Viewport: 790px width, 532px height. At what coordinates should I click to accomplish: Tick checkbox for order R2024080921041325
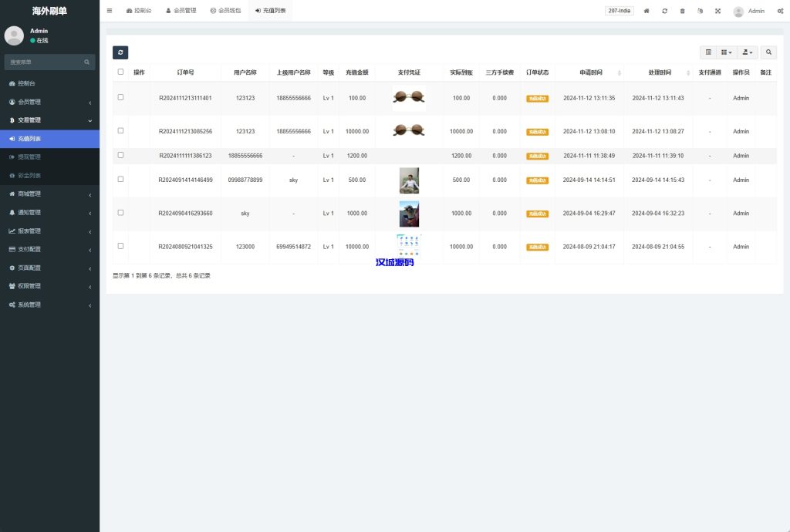[x=120, y=246]
